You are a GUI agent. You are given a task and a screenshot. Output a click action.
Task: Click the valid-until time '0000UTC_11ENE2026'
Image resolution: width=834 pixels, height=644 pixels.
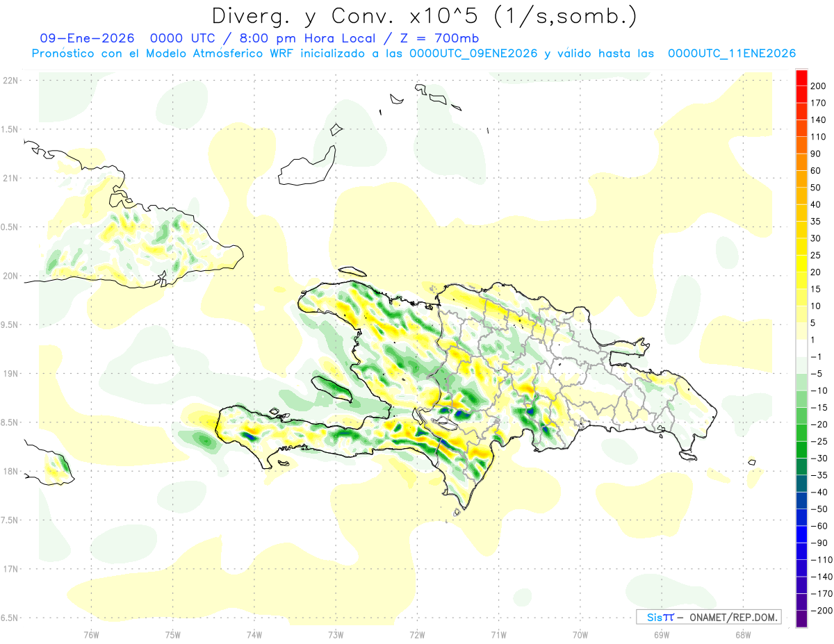tap(732, 53)
